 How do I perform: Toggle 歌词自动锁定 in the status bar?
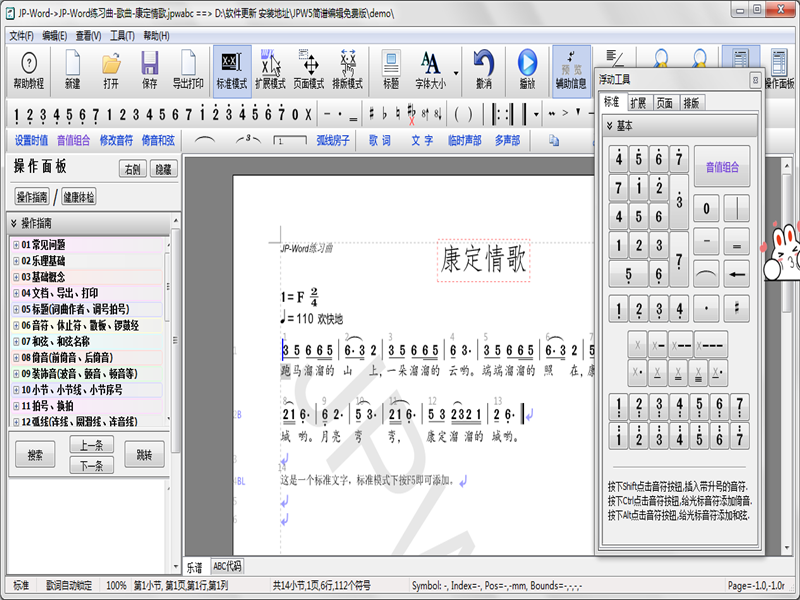69,585
